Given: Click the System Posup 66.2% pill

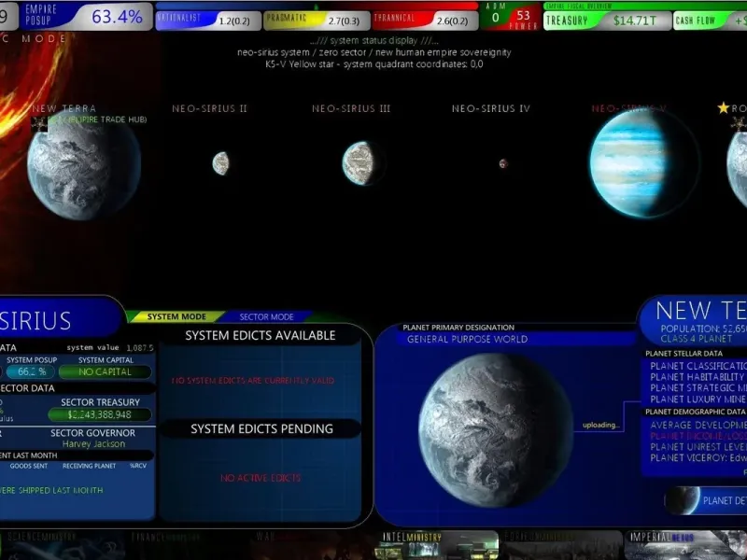Looking at the screenshot, I should coord(31,371).
